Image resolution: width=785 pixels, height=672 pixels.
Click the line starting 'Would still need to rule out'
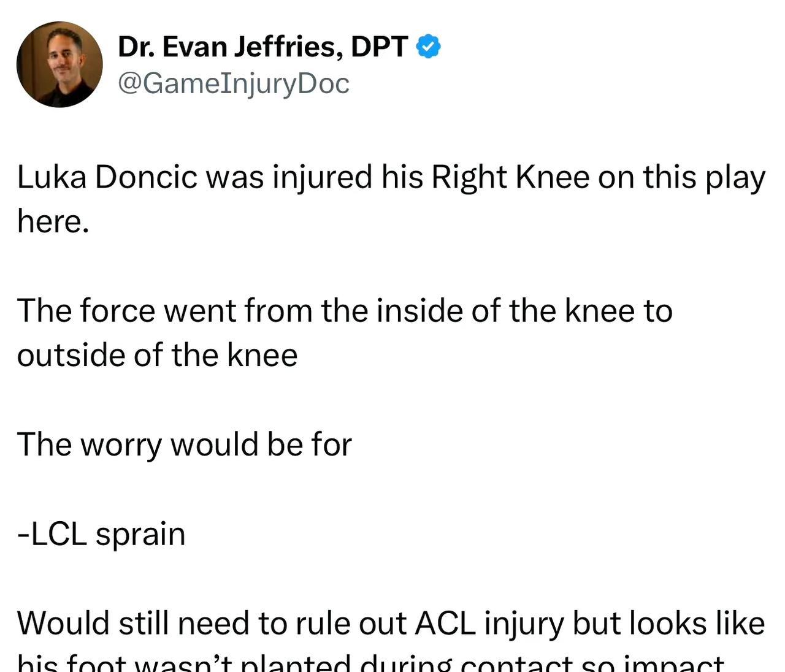click(x=391, y=624)
